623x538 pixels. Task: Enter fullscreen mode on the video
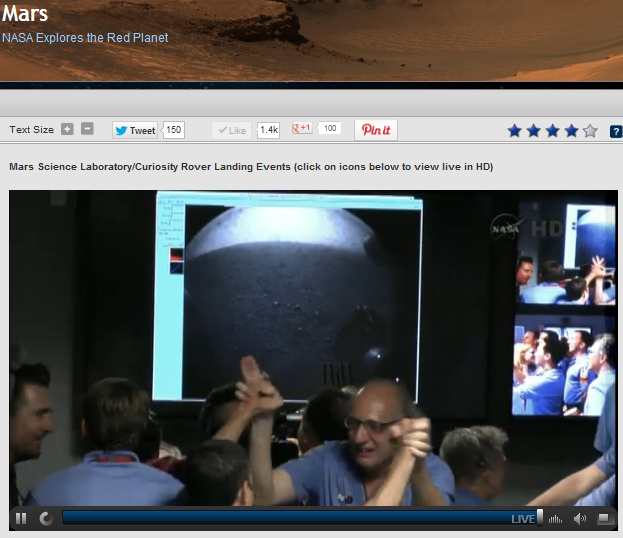(x=604, y=518)
